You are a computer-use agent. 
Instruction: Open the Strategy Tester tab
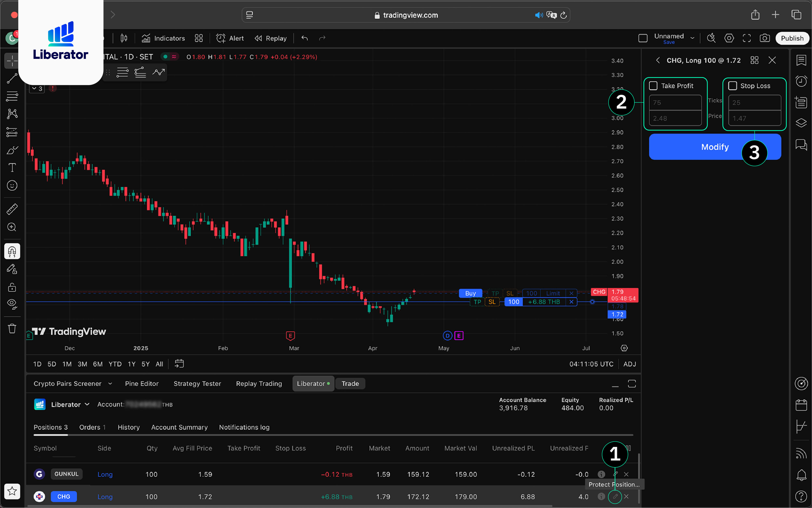(197, 384)
